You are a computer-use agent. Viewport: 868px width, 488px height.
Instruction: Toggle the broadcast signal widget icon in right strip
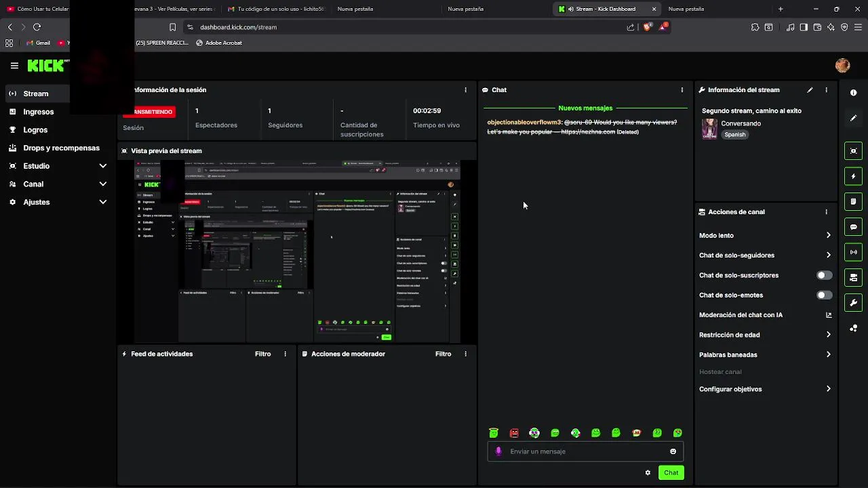(853, 252)
